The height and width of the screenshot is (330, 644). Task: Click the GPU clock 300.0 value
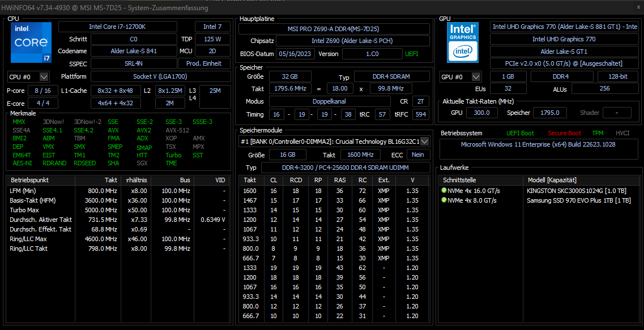(481, 113)
